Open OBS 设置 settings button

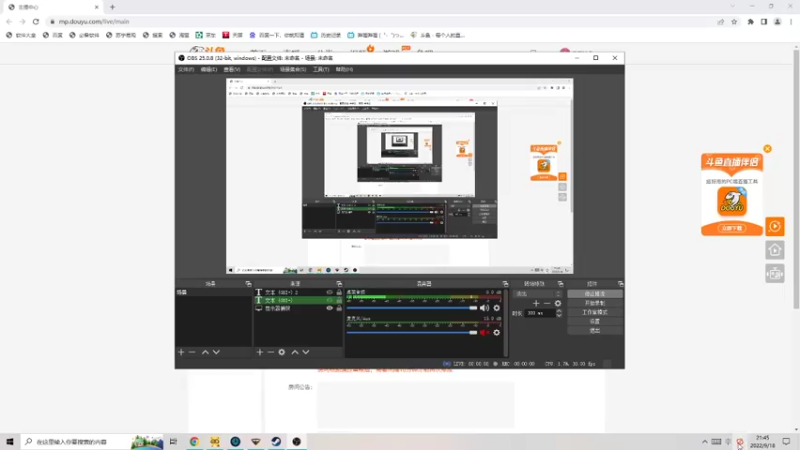[x=595, y=321]
